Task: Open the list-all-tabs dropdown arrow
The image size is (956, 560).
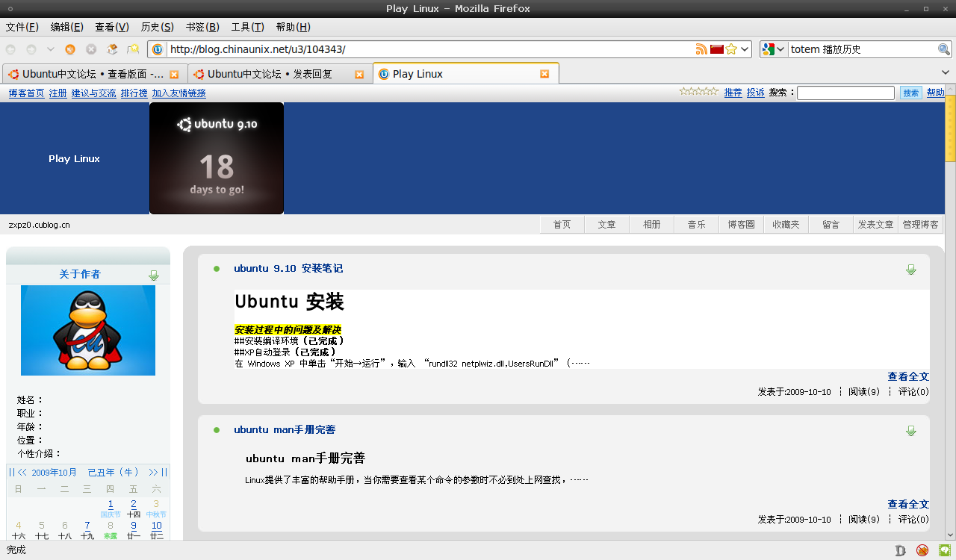Action: click(945, 73)
